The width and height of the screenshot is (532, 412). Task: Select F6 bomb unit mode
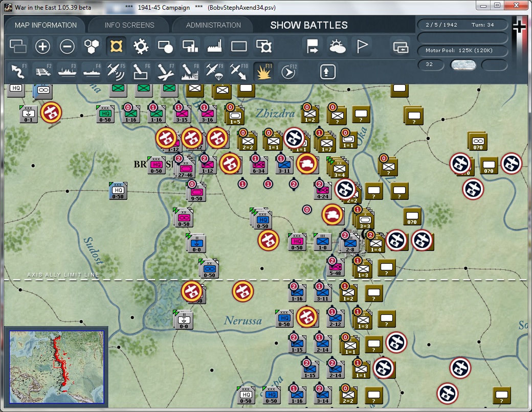[141, 72]
